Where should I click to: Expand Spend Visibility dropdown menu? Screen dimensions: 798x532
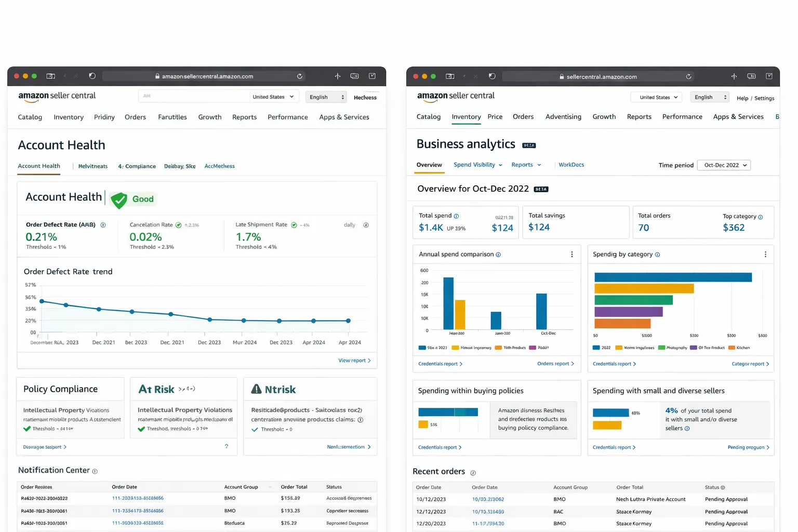(478, 165)
